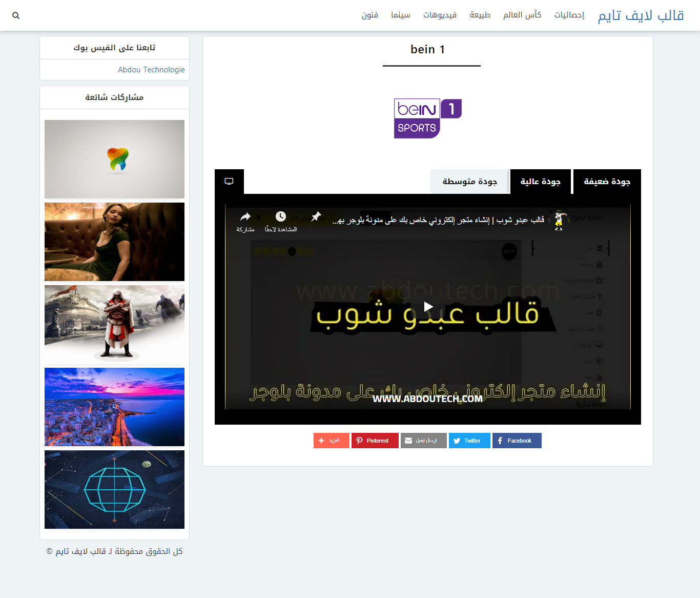Open the coastal city sunset thumbnail
The image size is (700, 598).
coord(114,407)
